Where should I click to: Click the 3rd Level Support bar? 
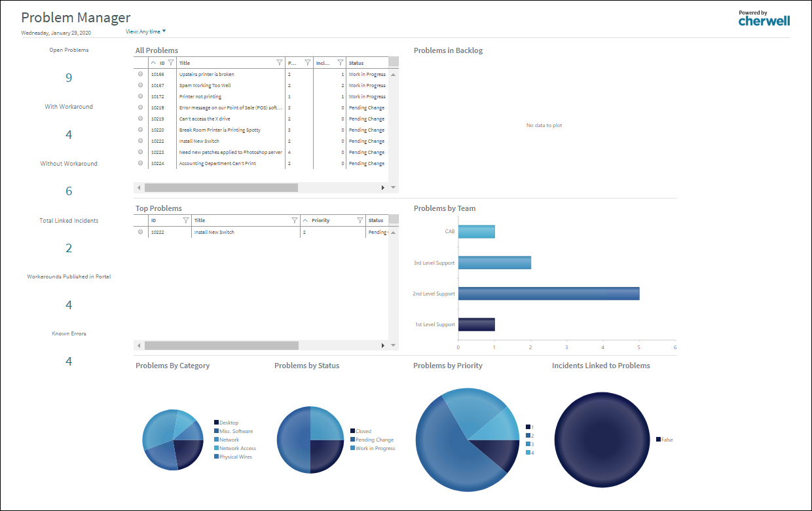pyautogui.click(x=494, y=263)
